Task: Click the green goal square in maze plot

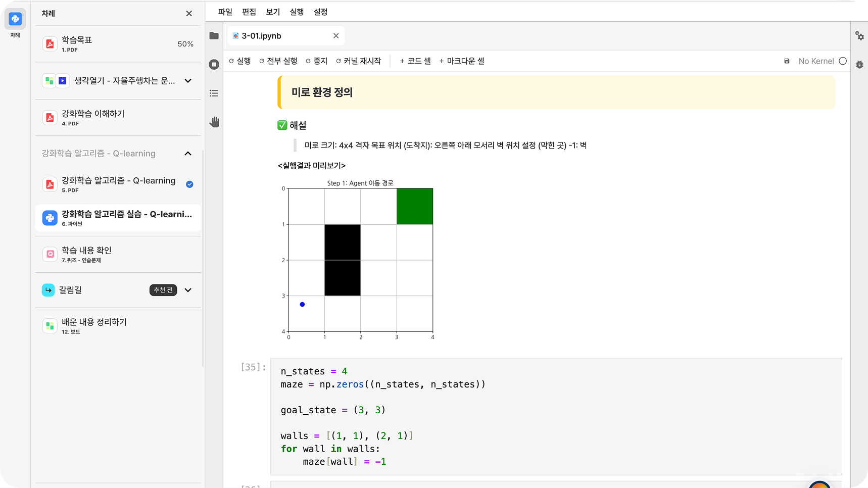Action: coord(414,207)
